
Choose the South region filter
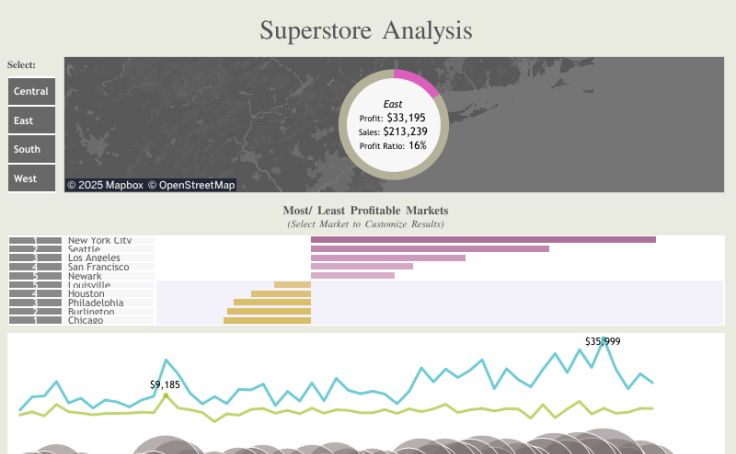coord(31,150)
